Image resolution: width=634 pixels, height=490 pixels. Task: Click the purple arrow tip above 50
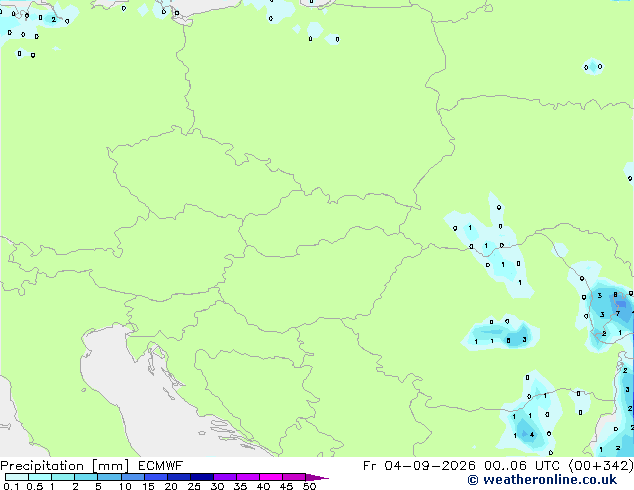(317, 478)
